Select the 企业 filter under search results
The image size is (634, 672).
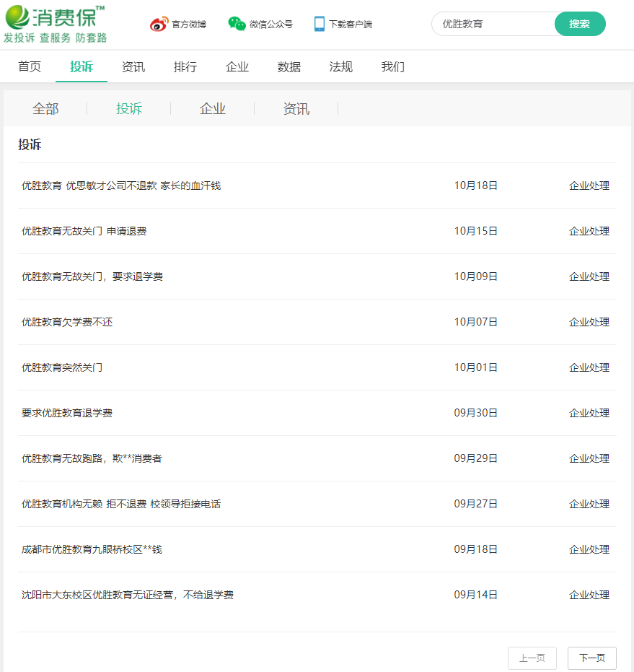point(212,108)
